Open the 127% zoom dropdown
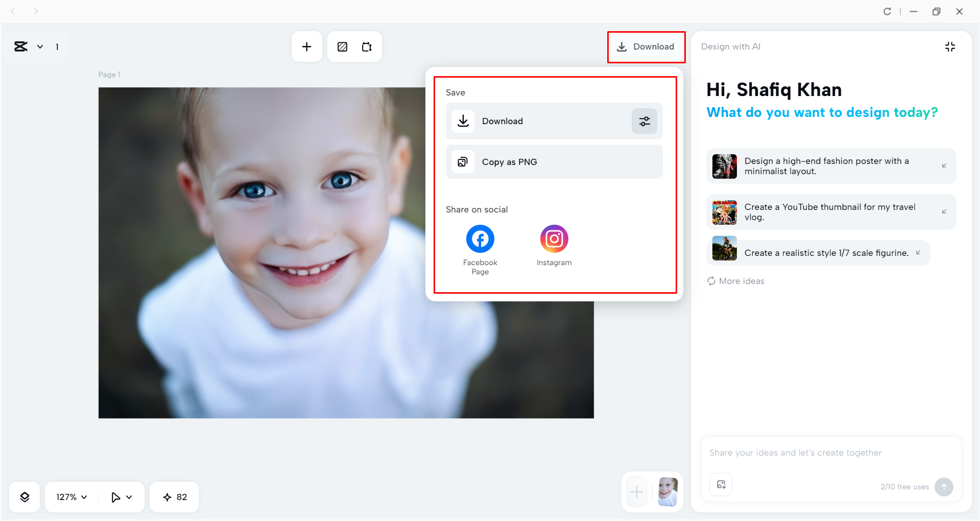 (71, 497)
